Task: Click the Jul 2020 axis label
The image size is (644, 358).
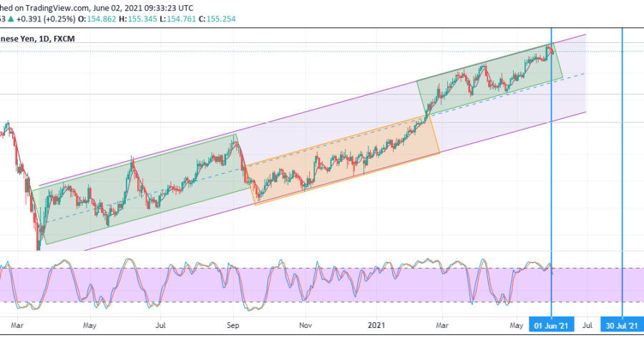Action: [x=160, y=325]
